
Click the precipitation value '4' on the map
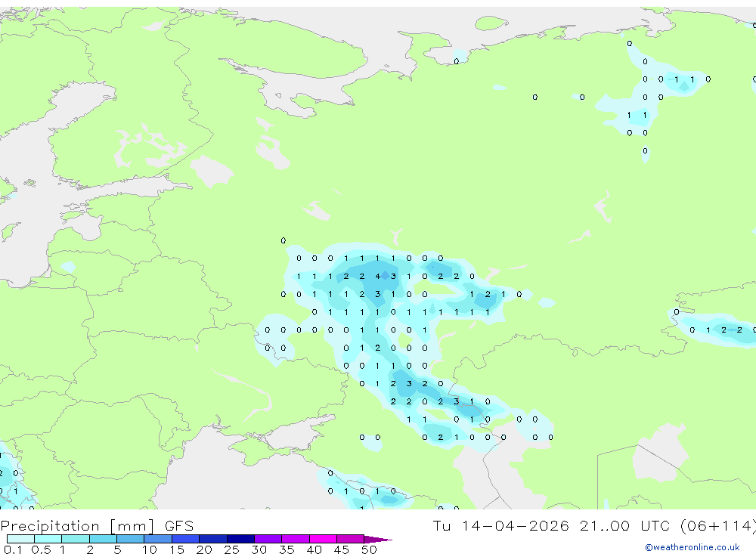(377, 277)
